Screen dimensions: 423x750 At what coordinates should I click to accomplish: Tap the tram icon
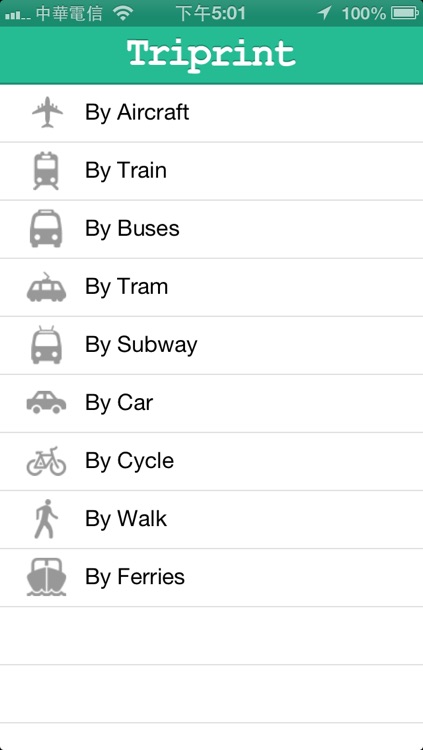click(x=46, y=287)
